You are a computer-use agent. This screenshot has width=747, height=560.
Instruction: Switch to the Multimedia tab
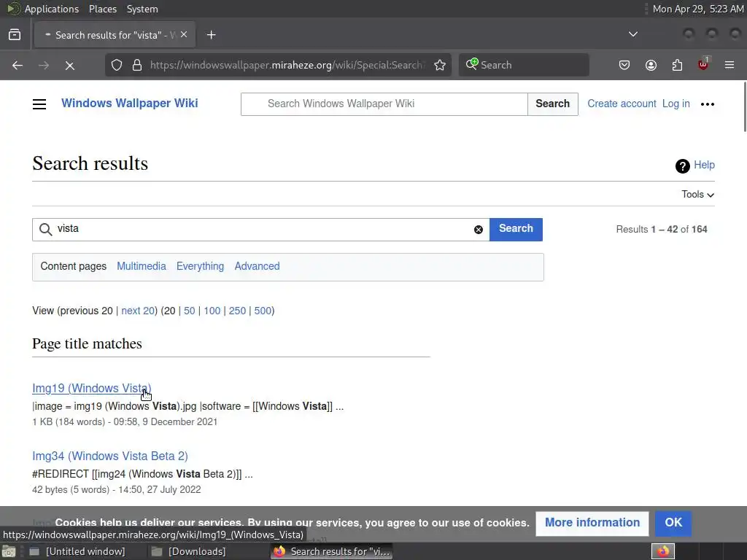tap(142, 266)
